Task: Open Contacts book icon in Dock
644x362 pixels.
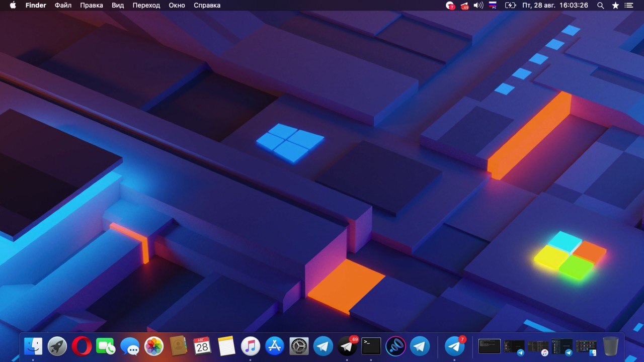Action: [178, 346]
